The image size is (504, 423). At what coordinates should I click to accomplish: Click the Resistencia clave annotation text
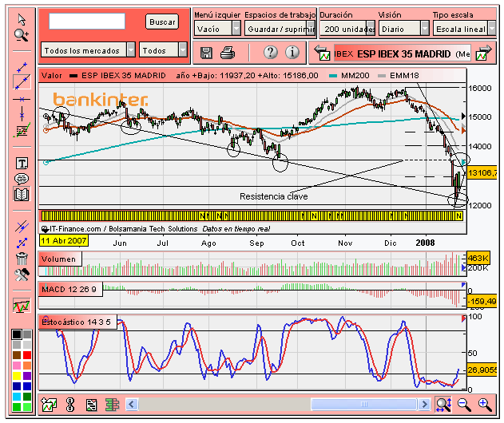click(273, 196)
